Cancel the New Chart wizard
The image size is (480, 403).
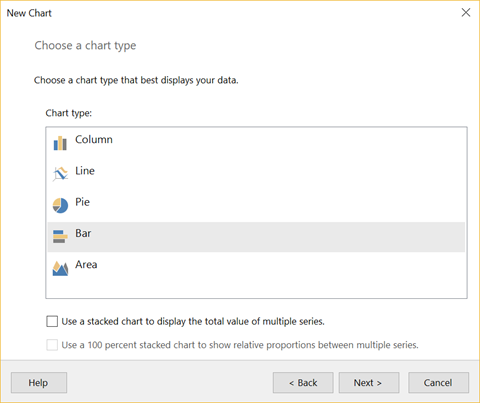438,383
